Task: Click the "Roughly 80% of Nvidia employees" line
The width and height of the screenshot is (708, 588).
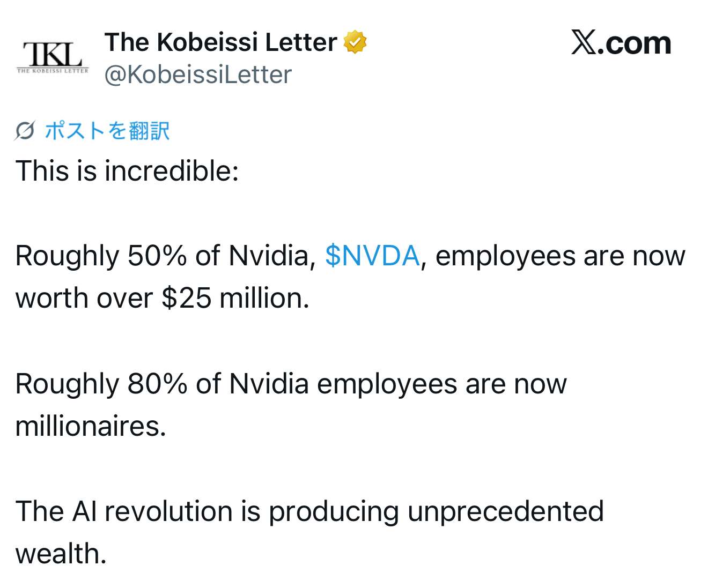Action: [290, 384]
